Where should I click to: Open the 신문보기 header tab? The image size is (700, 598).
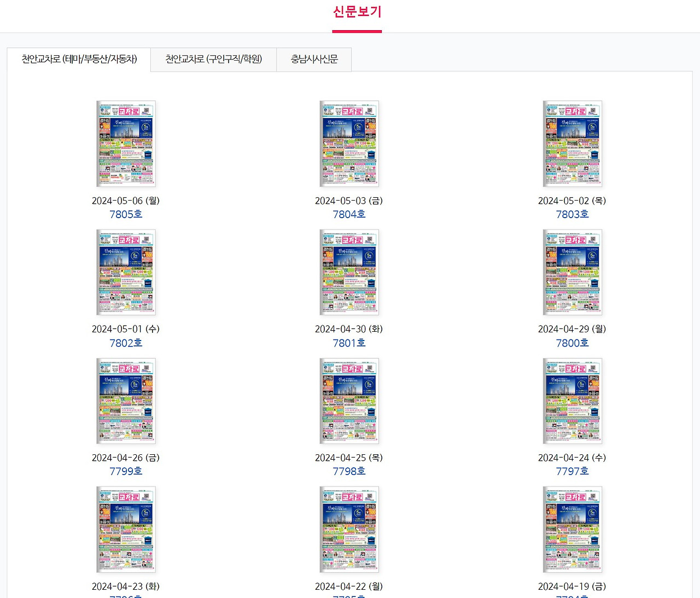point(357,12)
